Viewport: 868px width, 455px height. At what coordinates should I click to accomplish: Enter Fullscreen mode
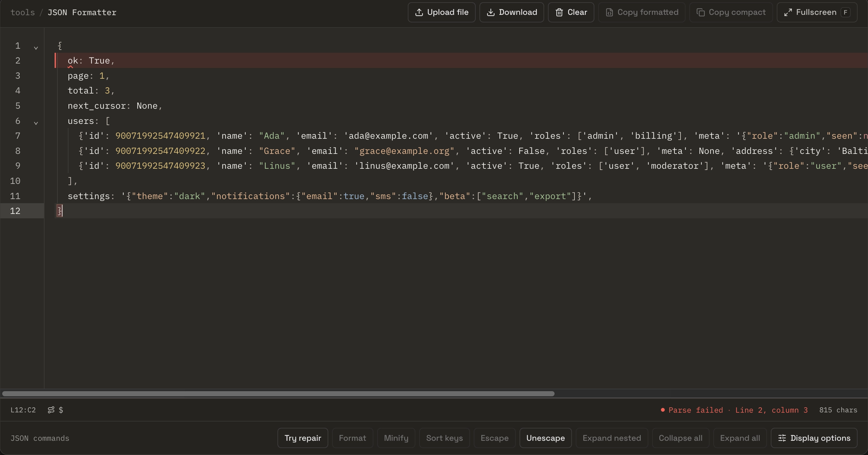click(x=817, y=12)
